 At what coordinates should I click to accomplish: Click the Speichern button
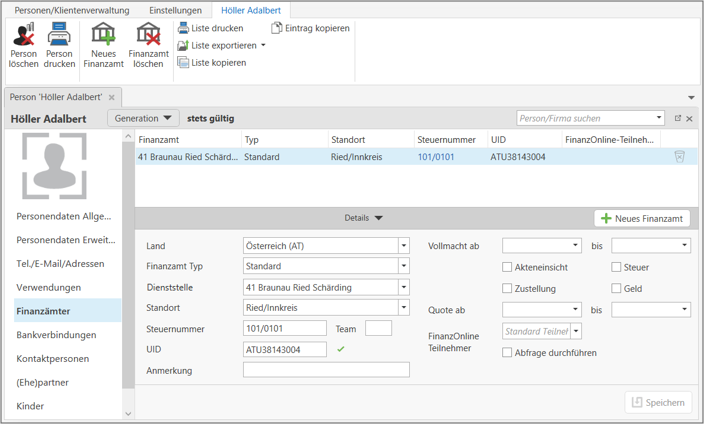[658, 402]
